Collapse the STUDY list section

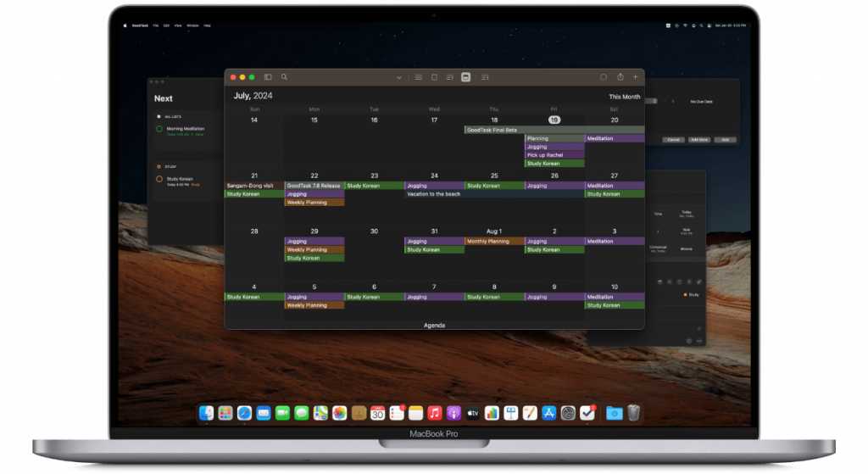(x=159, y=166)
